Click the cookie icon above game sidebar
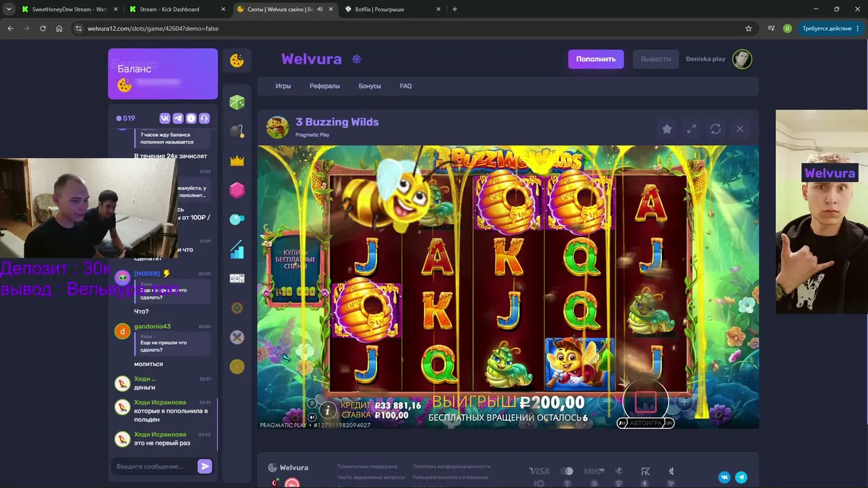The width and height of the screenshot is (868, 488). (x=237, y=60)
